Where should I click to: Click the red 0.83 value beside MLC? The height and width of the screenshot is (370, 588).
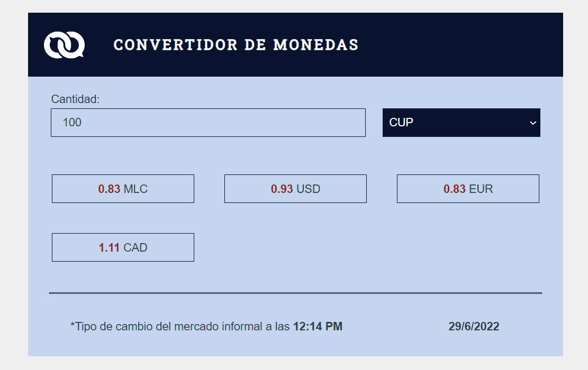pos(109,189)
